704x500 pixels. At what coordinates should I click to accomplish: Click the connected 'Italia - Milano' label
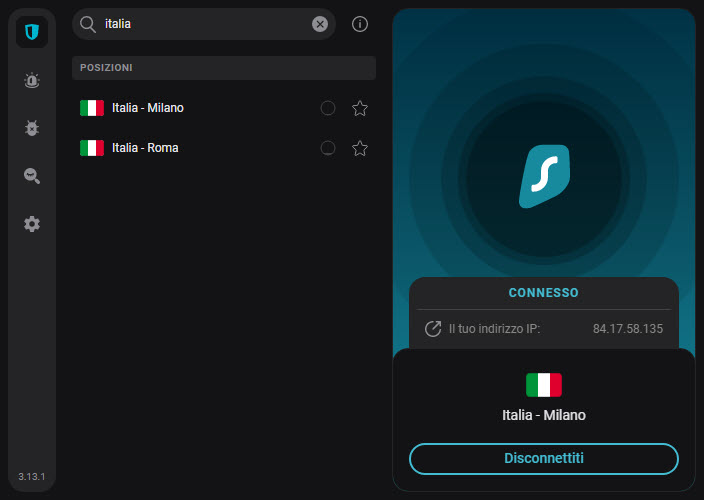pos(544,415)
